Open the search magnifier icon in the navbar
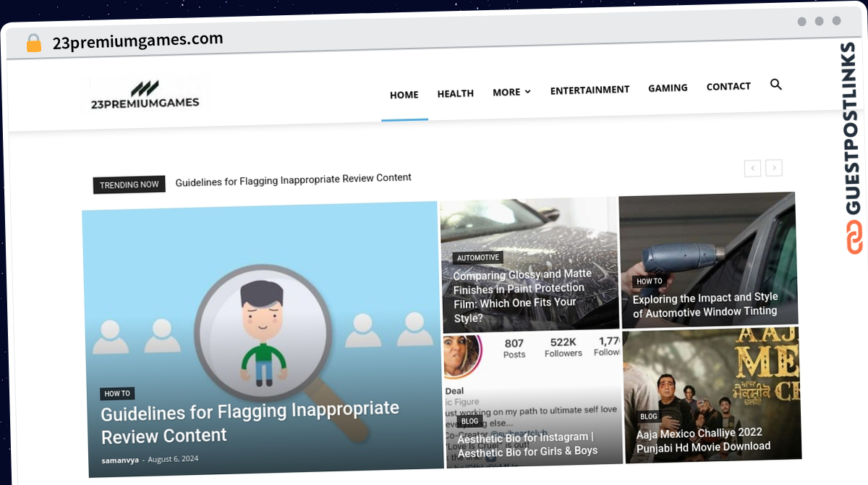 point(776,85)
